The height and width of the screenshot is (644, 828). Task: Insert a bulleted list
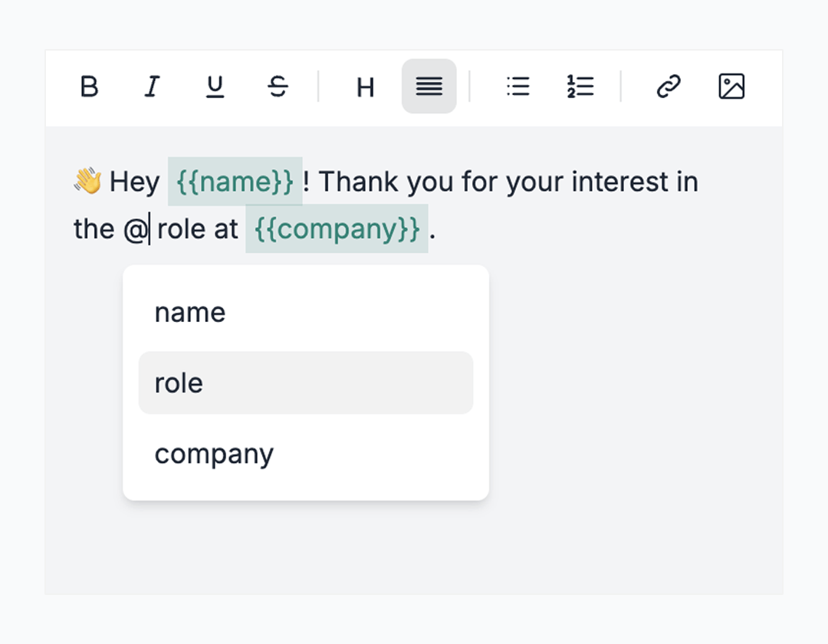(518, 87)
